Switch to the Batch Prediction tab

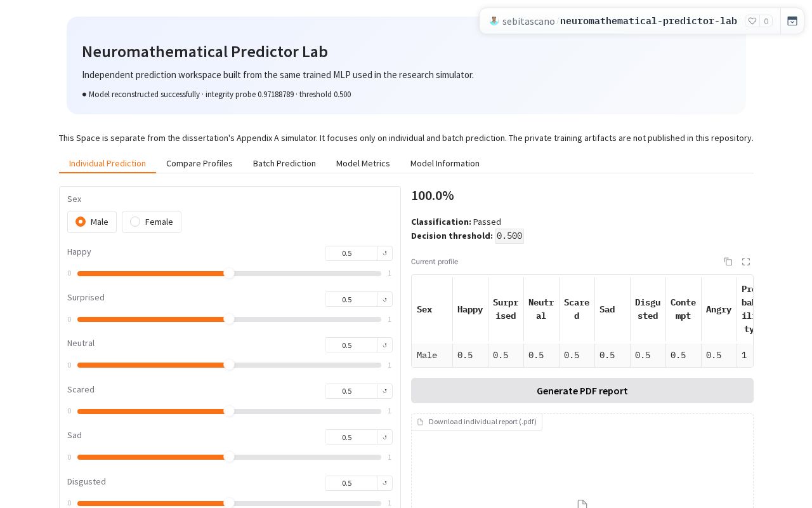tap(284, 163)
